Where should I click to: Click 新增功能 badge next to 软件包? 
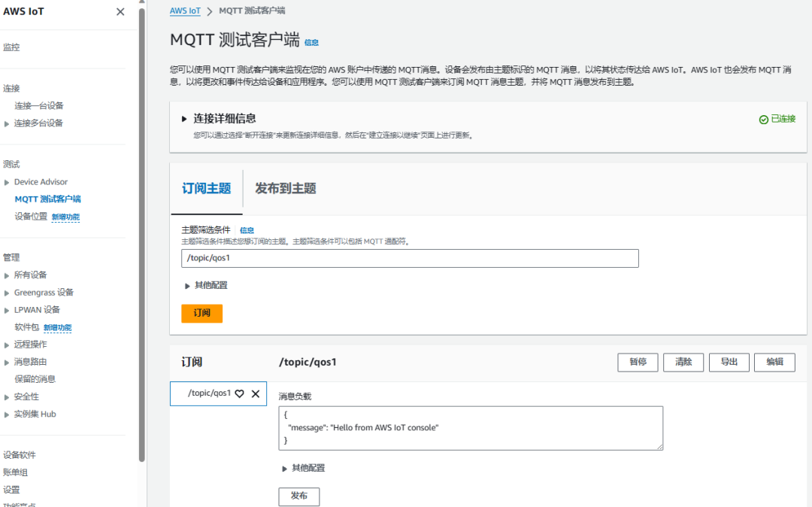57,328
